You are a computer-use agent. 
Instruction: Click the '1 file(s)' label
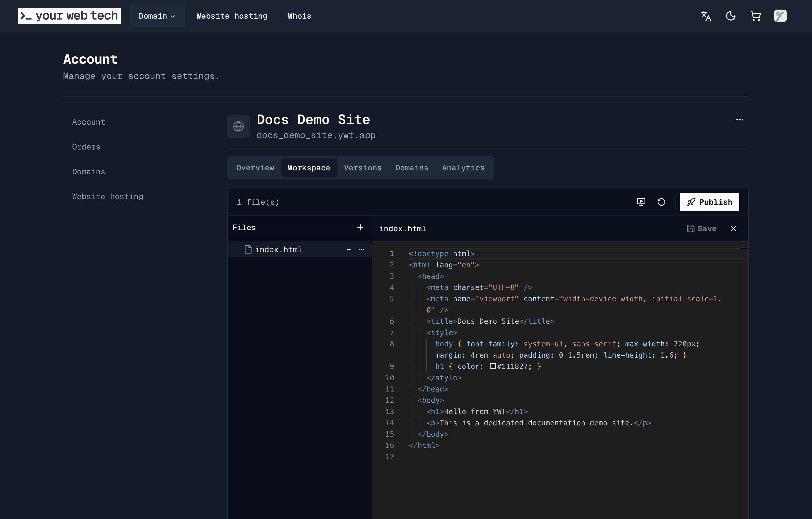258,202
